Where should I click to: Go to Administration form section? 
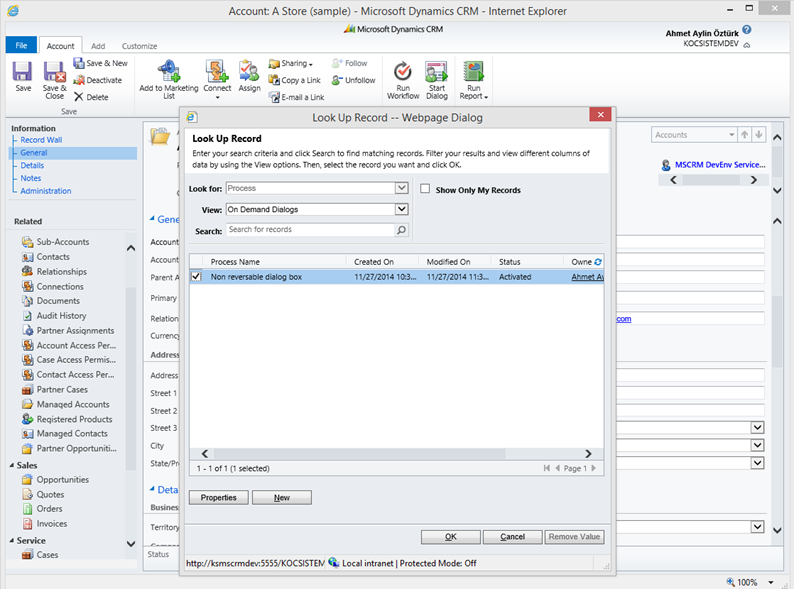46,191
